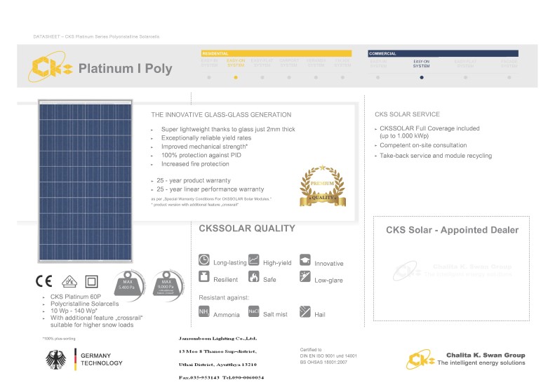Click the 'Improved mechanical strength' line
Viewport: 555px width, 392px height.
click(204, 147)
